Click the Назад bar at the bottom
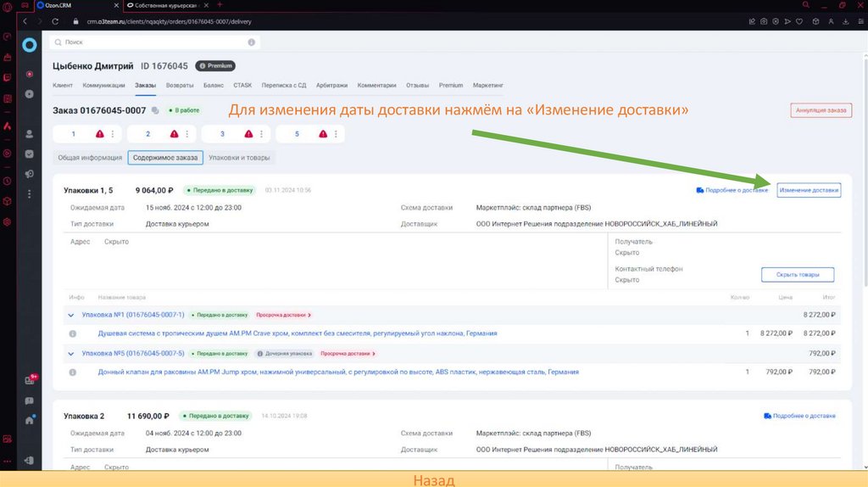 [434, 479]
